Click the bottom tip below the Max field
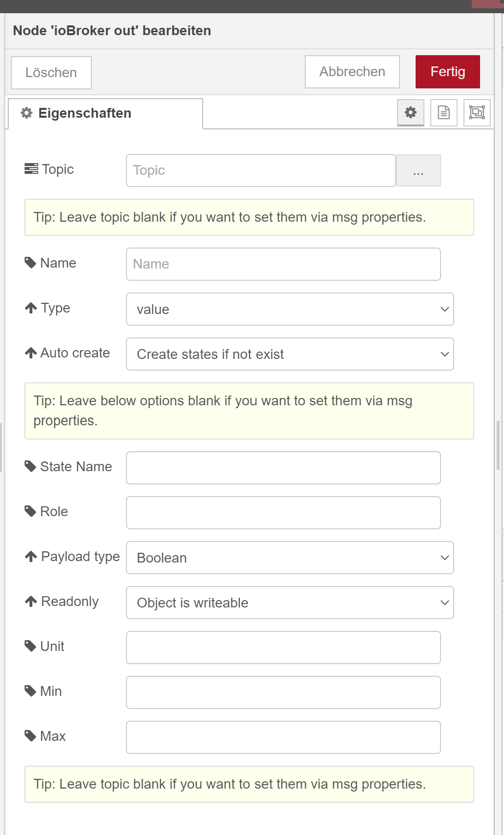Image resolution: width=504 pixels, height=835 pixels. tap(249, 784)
